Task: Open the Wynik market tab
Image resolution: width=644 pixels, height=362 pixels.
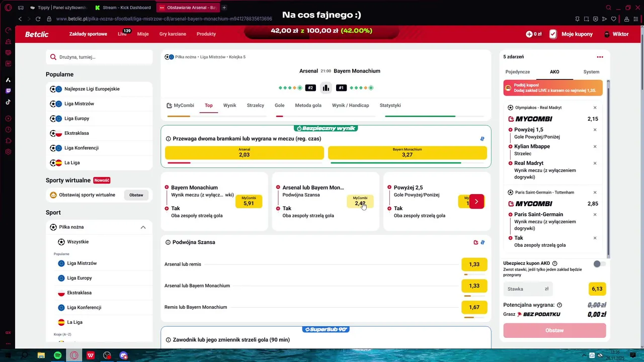Action: 229,106
